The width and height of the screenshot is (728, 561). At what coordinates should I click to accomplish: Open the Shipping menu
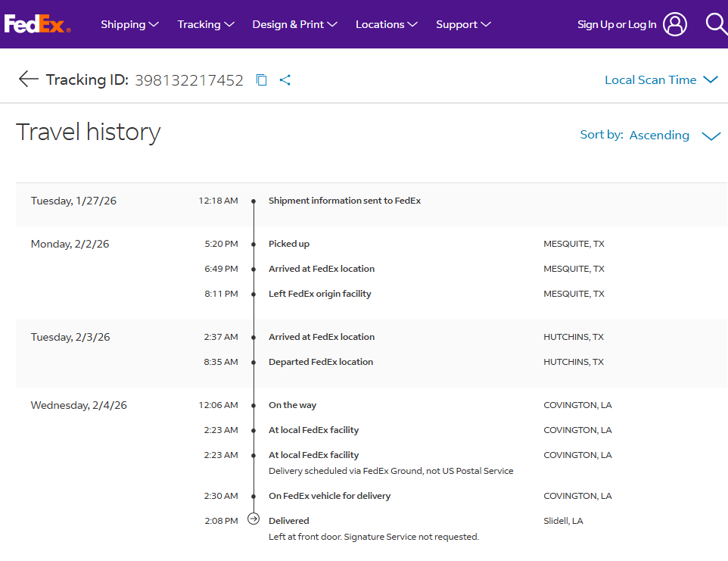[x=129, y=24]
